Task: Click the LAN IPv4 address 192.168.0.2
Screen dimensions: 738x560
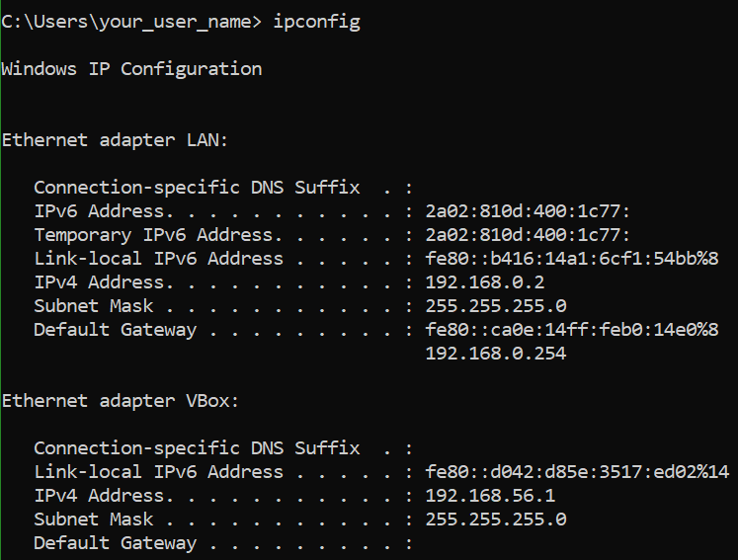Action: [x=485, y=282]
